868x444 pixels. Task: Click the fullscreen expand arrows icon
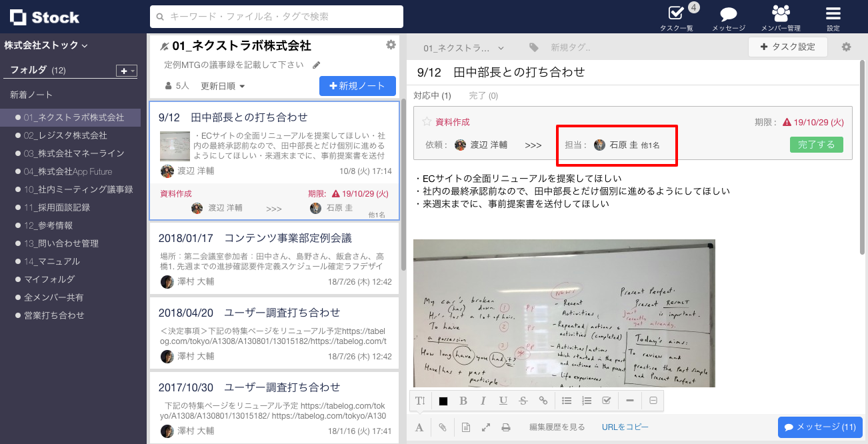(485, 427)
